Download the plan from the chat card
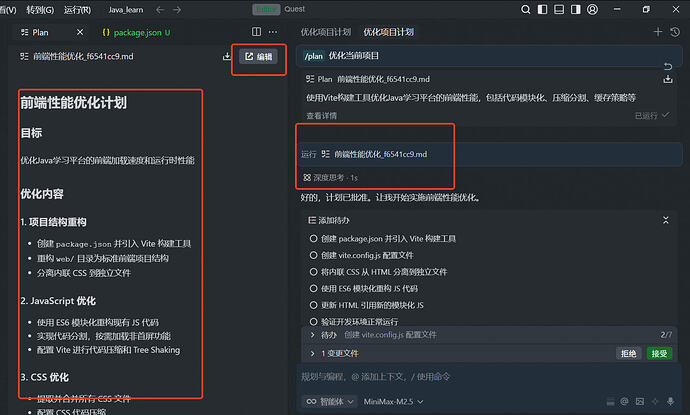The width and height of the screenshot is (690, 415). (x=668, y=80)
